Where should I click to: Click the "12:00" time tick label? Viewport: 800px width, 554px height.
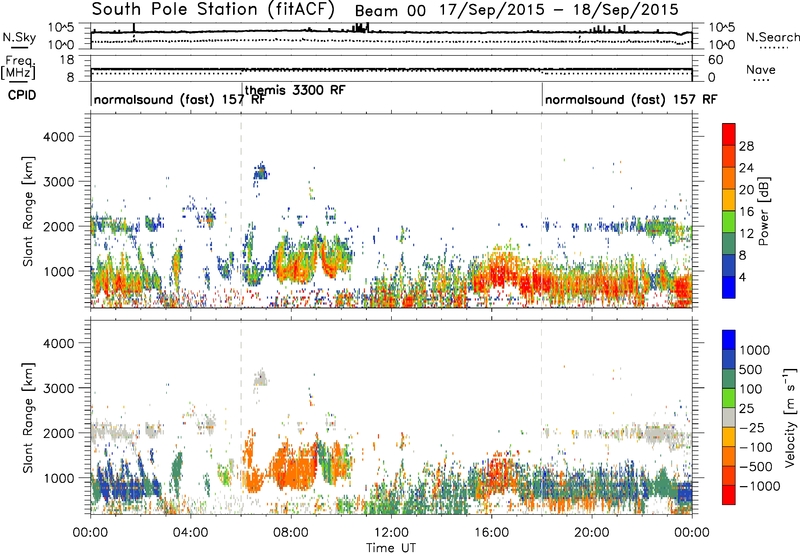coord(391,533)
